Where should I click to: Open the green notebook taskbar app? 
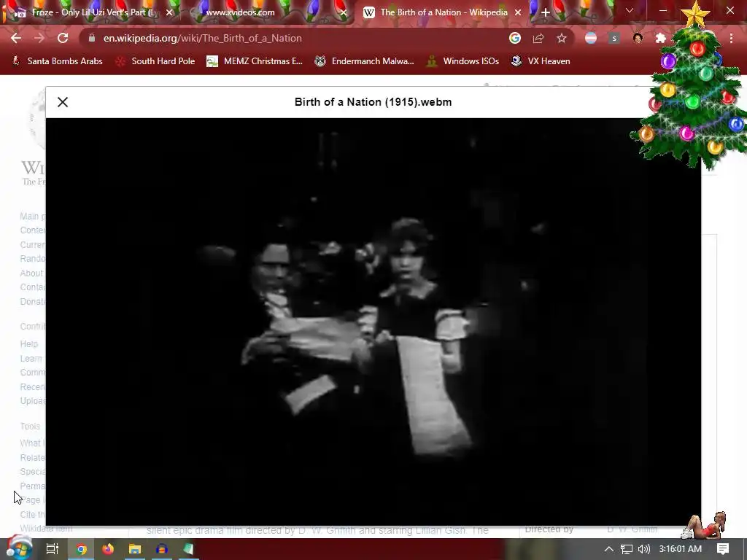point(188,549)
